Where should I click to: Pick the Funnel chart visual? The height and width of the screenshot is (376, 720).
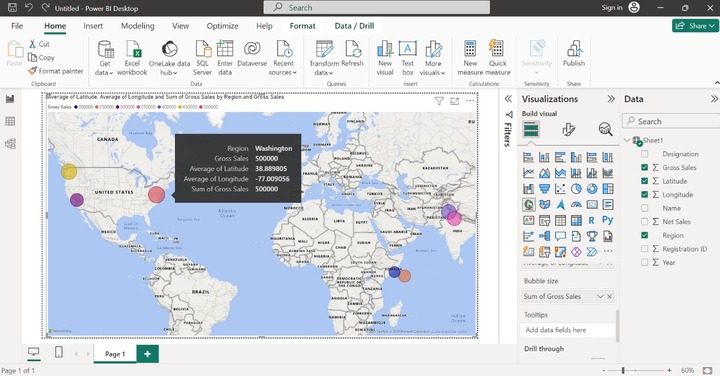(545, 189)
